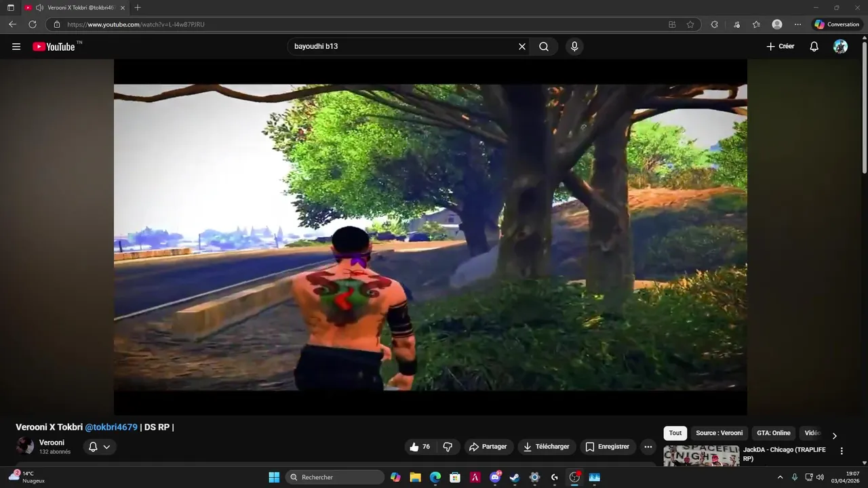Open the @tokbri4679 mention link
Screen dimensions: 868x488
[x=111, y=427]
